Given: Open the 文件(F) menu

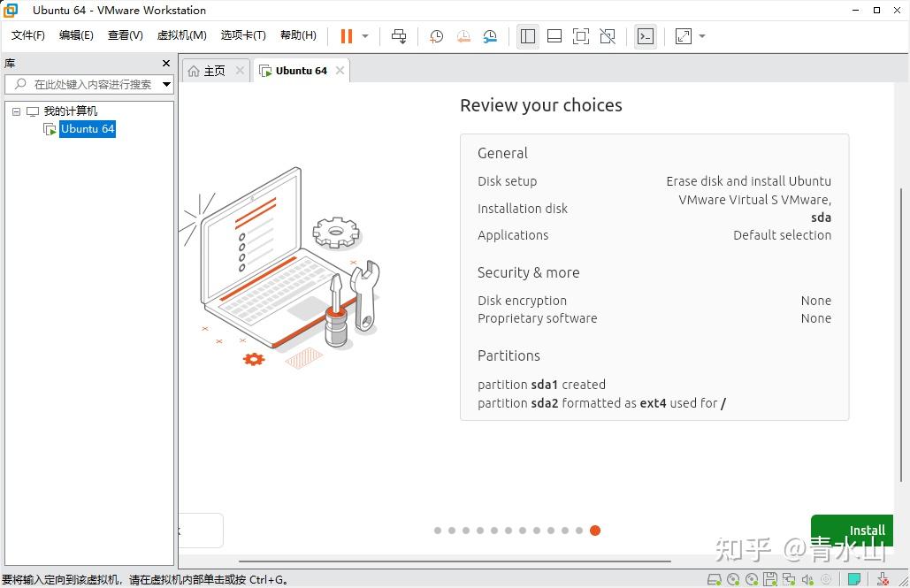Looking at the screenshot, I should click(x=28, y=35).
